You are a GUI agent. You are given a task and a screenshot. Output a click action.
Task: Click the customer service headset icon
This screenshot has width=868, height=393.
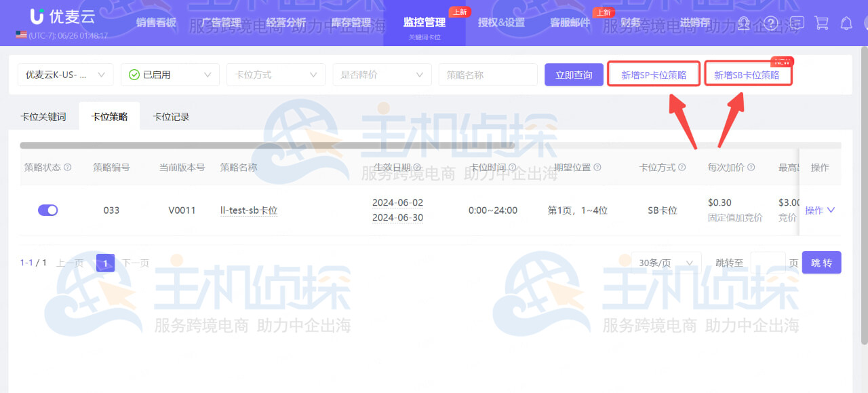tap(745, 23)
